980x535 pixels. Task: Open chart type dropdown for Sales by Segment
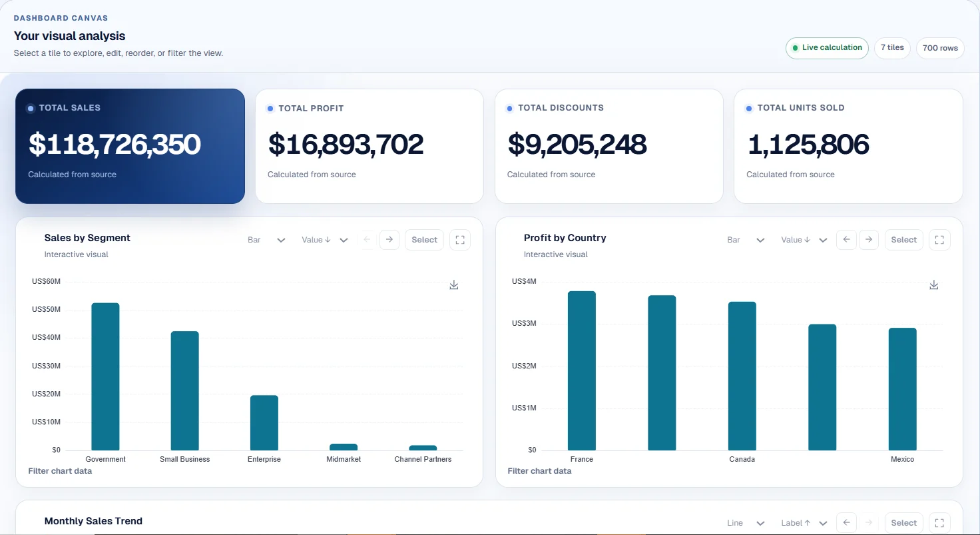click(x=267, y=240)
